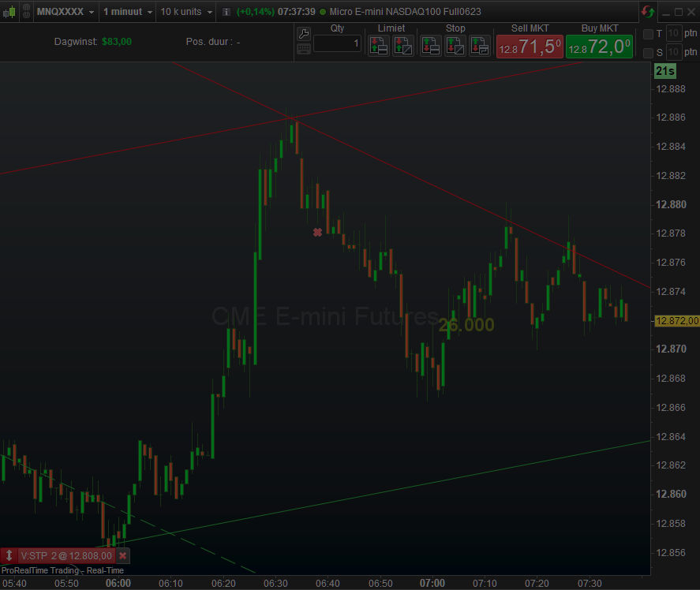The image size is (700, 590).
Task: Click the 12.872,00 current price label
Action: click(x=677, y=320)
